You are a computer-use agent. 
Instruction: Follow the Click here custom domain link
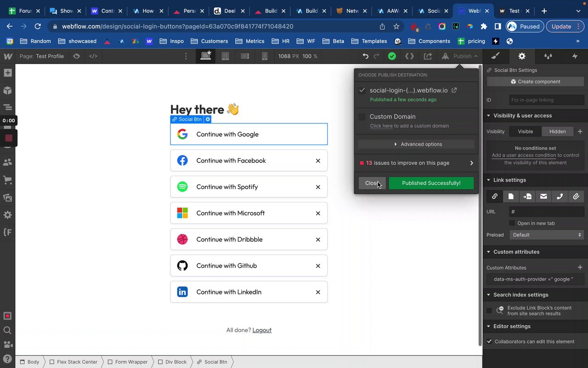point(381,126)
